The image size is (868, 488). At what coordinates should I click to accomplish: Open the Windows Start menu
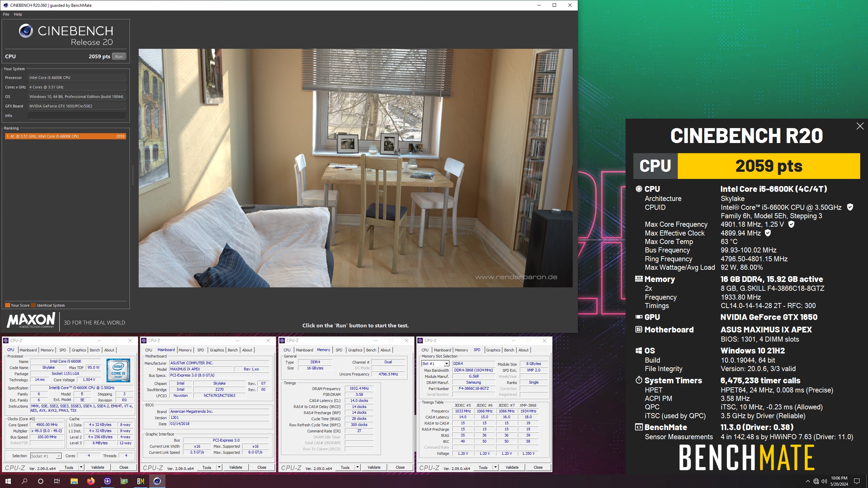click(x=8, y=481)
